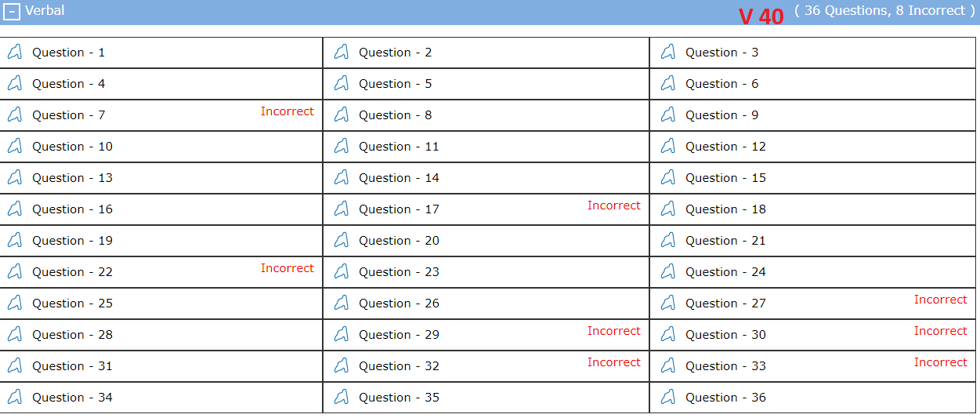Click the 36 Questions, 8 Incorrect summary

(884, 11)
